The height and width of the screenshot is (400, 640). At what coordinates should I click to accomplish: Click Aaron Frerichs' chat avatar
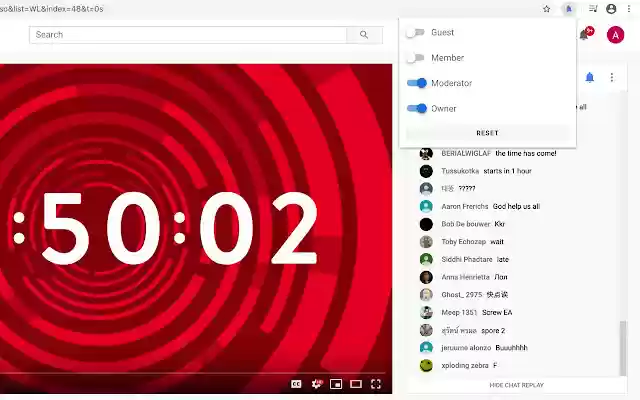[x=426, y=206]
